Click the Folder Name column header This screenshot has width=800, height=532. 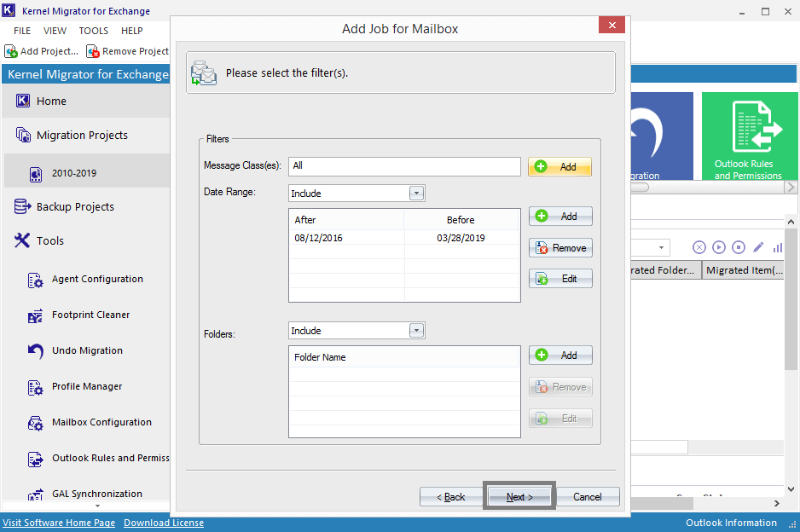point(404,357)
